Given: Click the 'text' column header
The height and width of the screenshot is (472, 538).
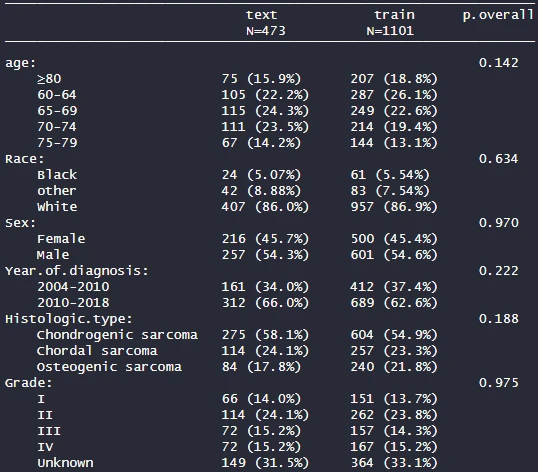Looking at the screenshot, I should click(x=261, y=15).
